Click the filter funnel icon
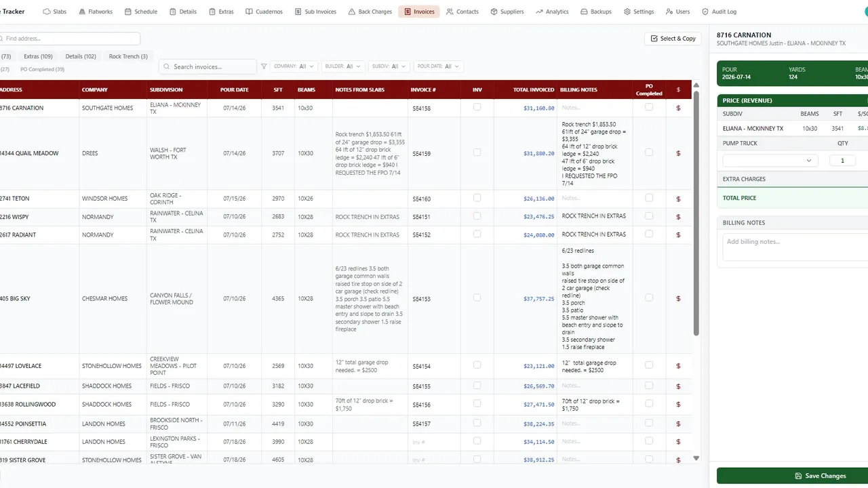This screenshot has width=868, height=488. (x=264, y=66)
